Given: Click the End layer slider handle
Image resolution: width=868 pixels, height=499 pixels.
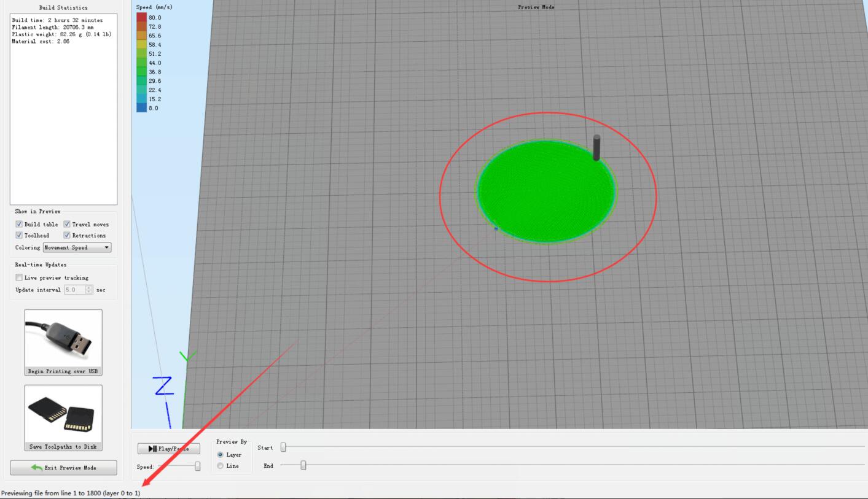Looking at the screenshot, I should pos(303,465).
